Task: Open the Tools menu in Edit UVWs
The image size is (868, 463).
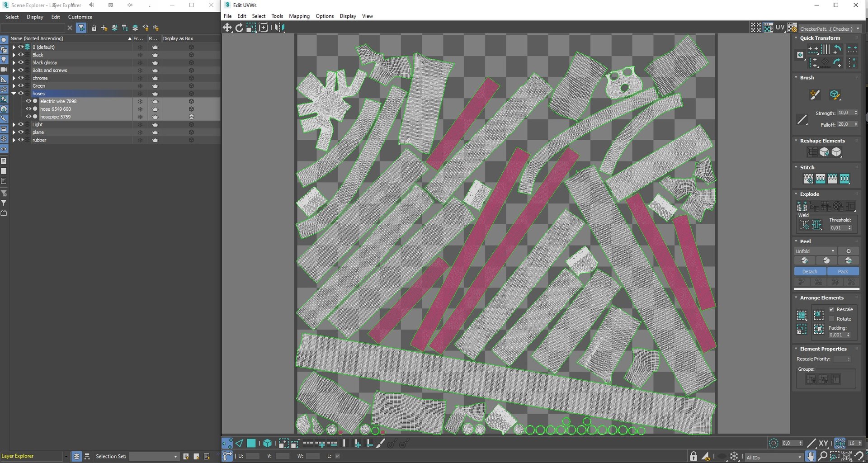Action: tap(277, 16)
